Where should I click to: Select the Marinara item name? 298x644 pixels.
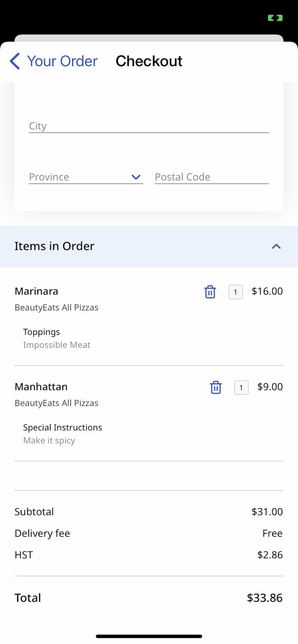coord(37,291)
